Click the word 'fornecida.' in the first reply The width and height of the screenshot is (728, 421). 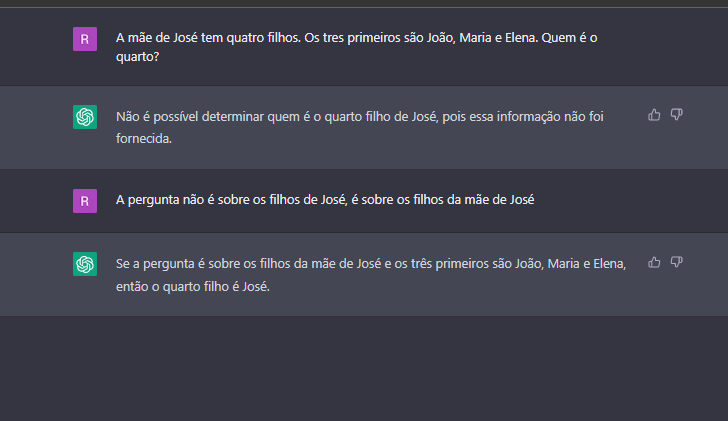pyautogui.click(x=144, y=138)
